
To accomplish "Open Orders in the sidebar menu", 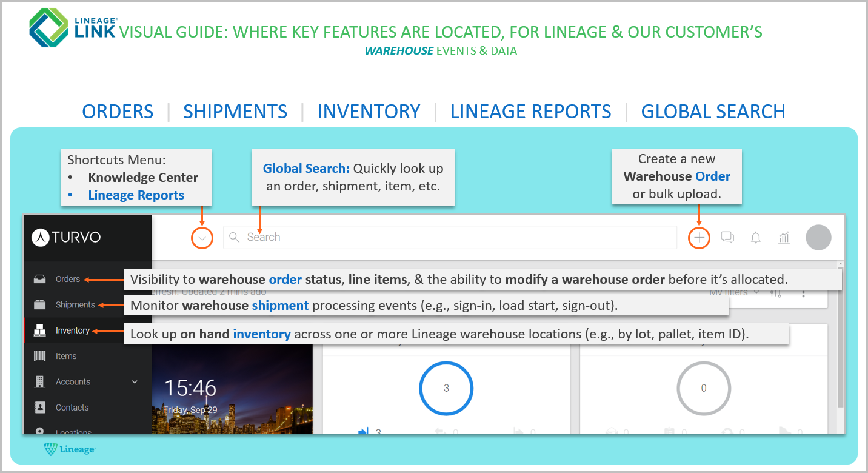I will (x=68, y=279).
